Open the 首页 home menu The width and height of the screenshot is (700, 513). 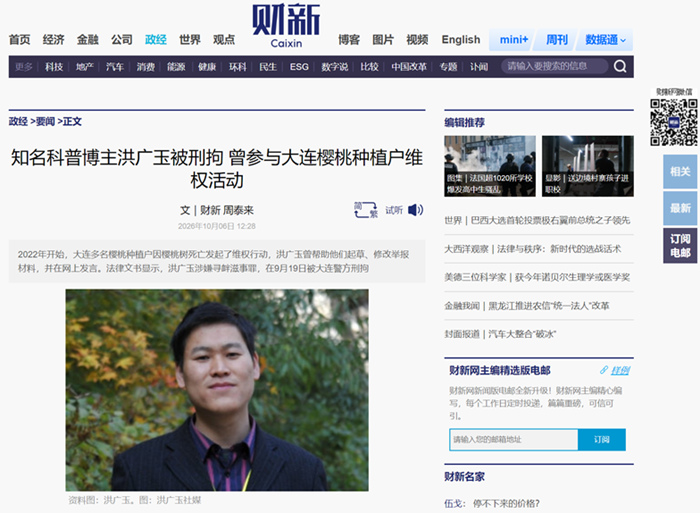pos(20,40)
